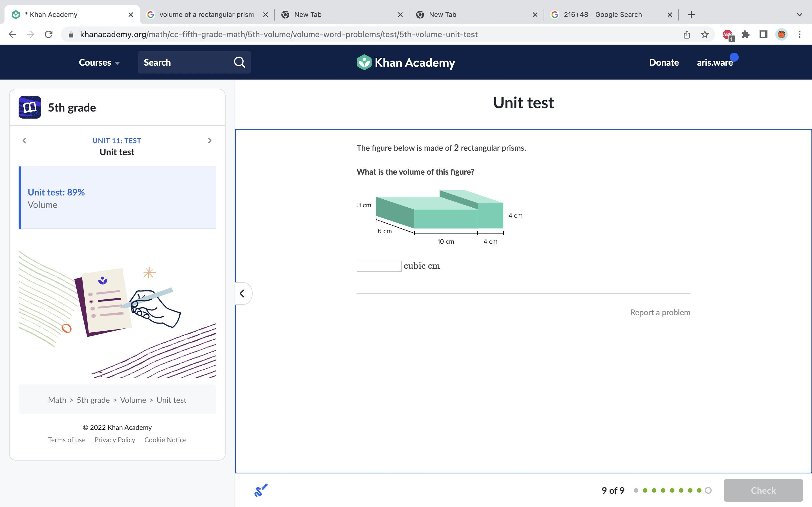Click the AdBlock extension icon

pyautogui.click(x=727, y=35)
